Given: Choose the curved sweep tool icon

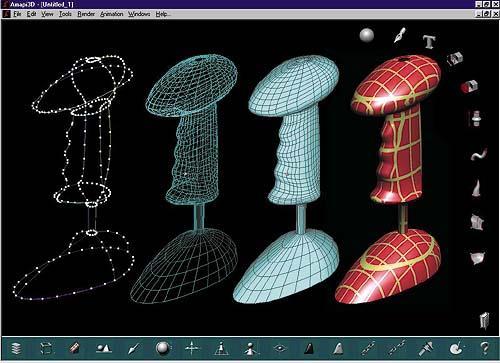Looking at the screenshot, I should pyautogui.click(x=479, y=155).
